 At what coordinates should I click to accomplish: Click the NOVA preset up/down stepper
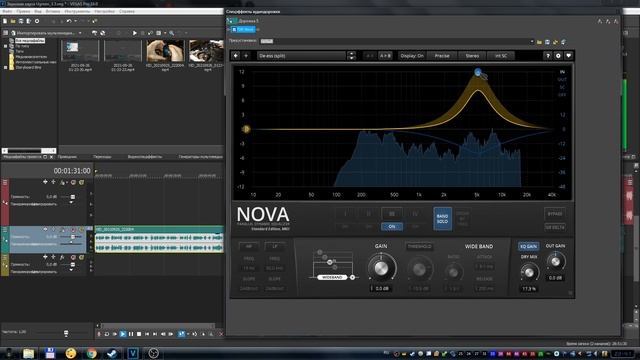pyautogui.click(x=351, y=56)
